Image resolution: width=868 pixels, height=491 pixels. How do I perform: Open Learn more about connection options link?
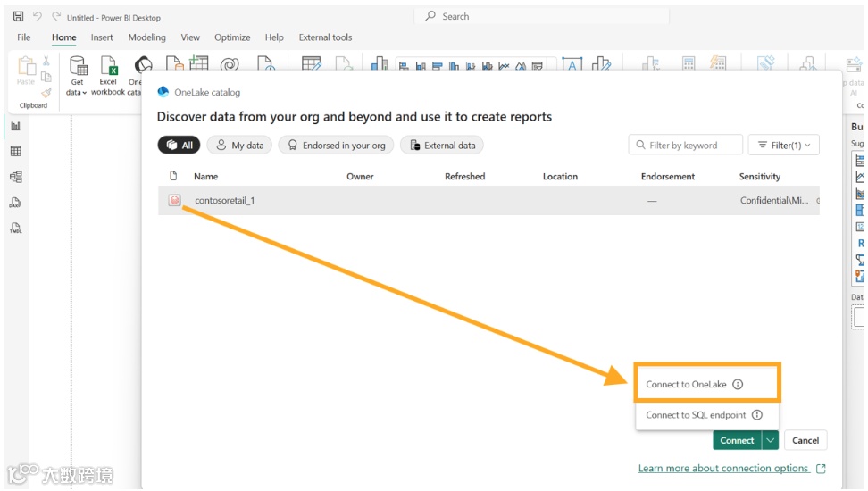click(x=723, y=469)
